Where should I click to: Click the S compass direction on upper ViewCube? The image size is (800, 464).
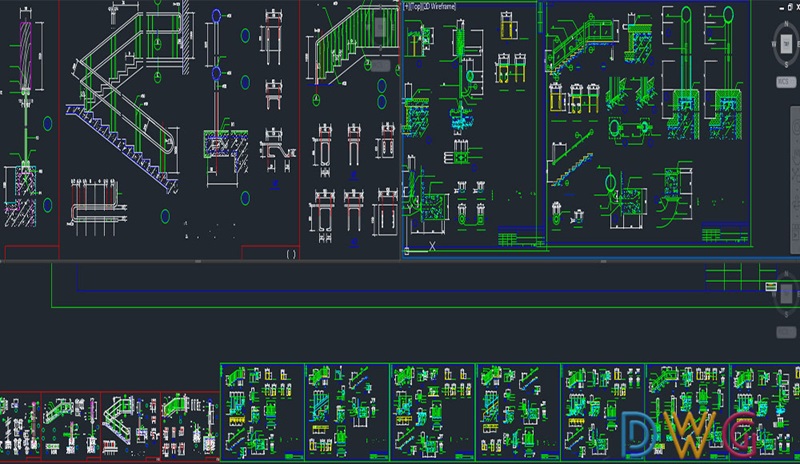[x=786, y=64]
